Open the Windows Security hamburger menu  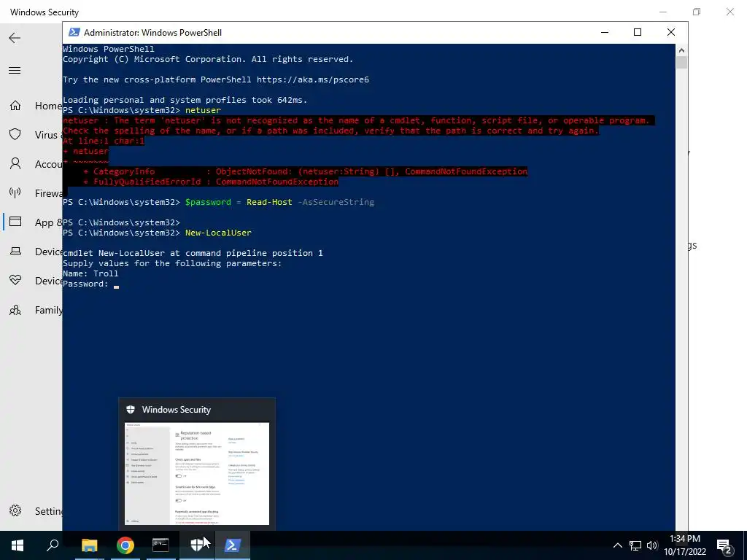(x=15, y=71)
